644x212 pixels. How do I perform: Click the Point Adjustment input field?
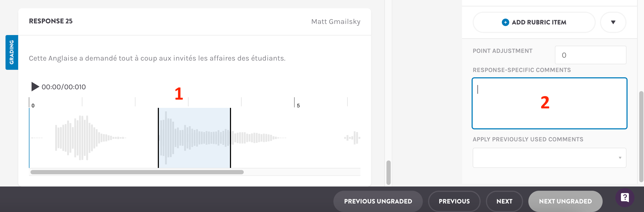(x=590, y=55)
